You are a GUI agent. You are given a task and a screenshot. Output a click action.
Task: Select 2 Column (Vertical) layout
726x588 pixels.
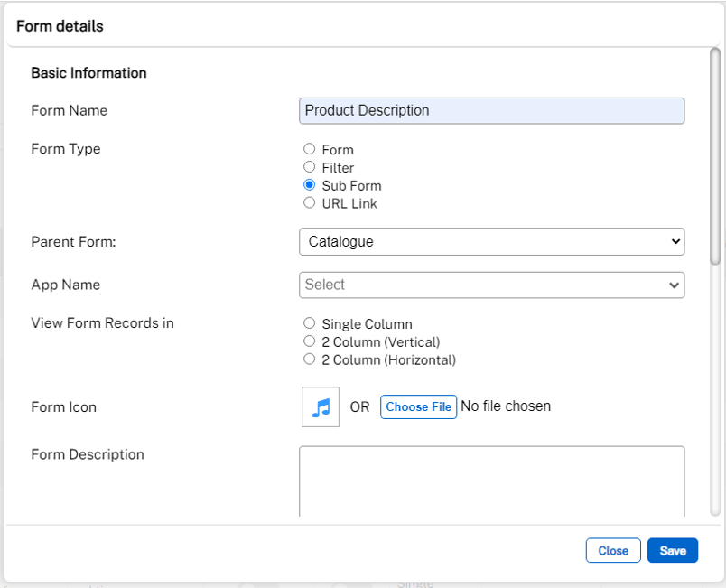[309, 341]
